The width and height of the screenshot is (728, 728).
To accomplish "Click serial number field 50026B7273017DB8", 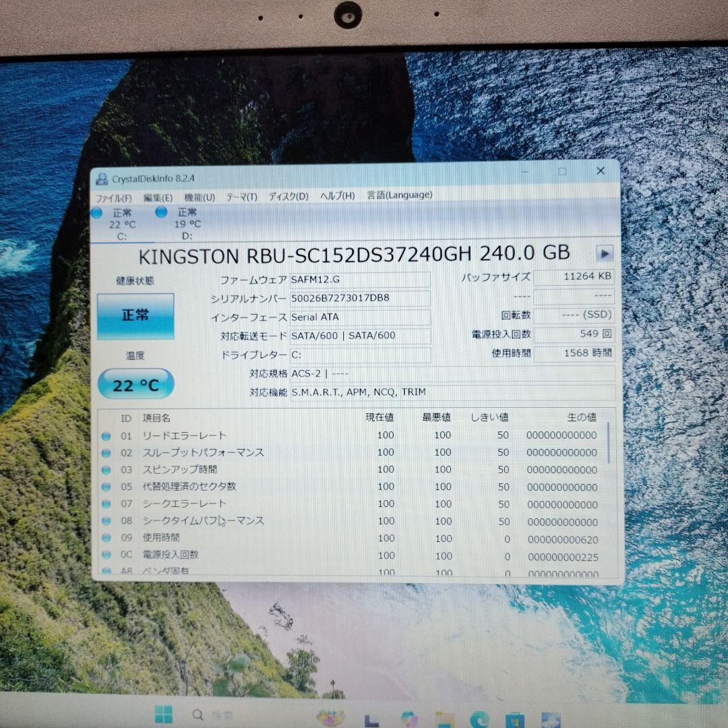I will [x=360, y=298].
